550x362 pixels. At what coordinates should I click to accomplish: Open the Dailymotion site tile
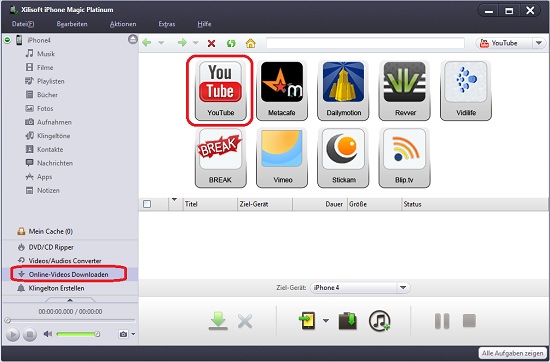click(343, 90)
